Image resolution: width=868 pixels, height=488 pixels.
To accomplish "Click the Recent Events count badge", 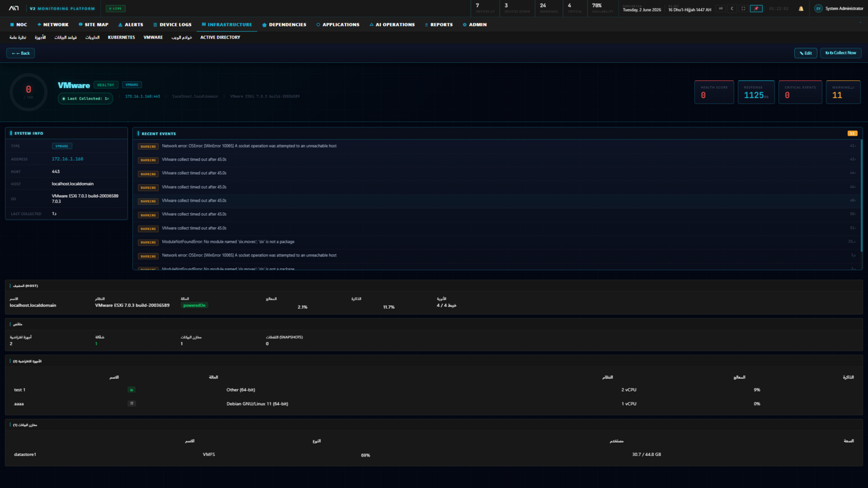I will click(852, 133).
